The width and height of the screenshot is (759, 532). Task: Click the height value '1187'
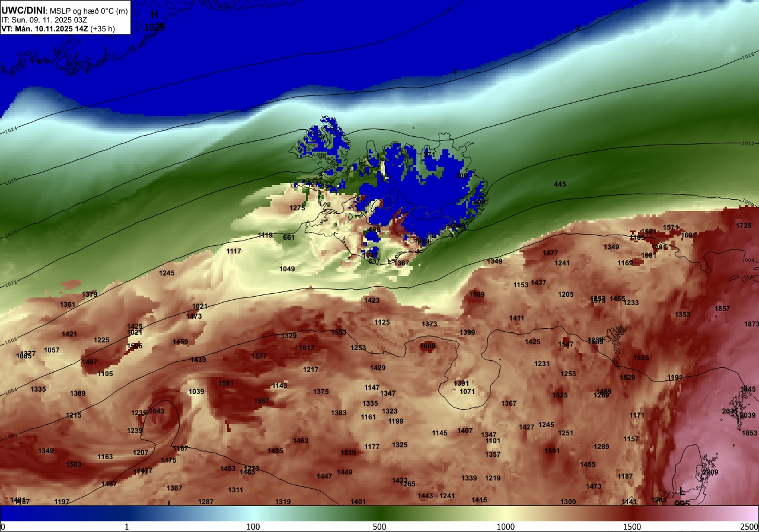click(625, 476)
